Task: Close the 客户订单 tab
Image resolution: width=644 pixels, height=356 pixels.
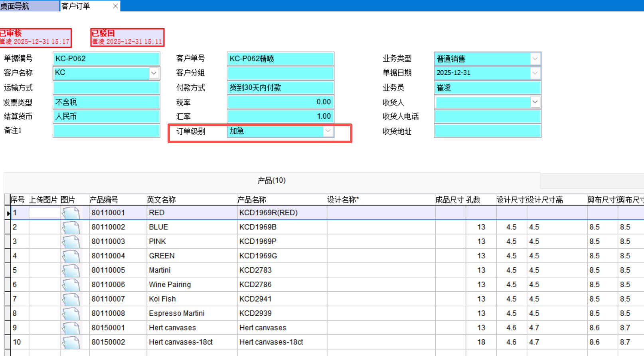Action: point(115,6)
